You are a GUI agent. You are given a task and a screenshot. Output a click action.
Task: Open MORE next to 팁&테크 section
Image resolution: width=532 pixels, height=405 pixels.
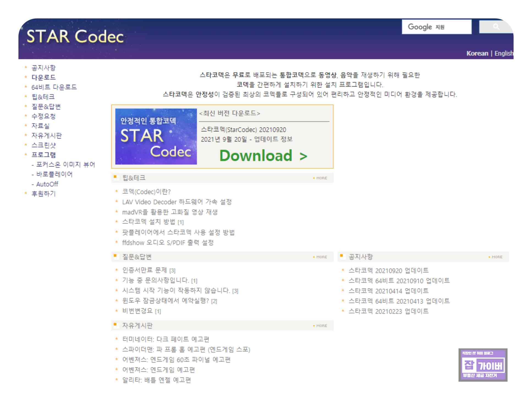321,178
